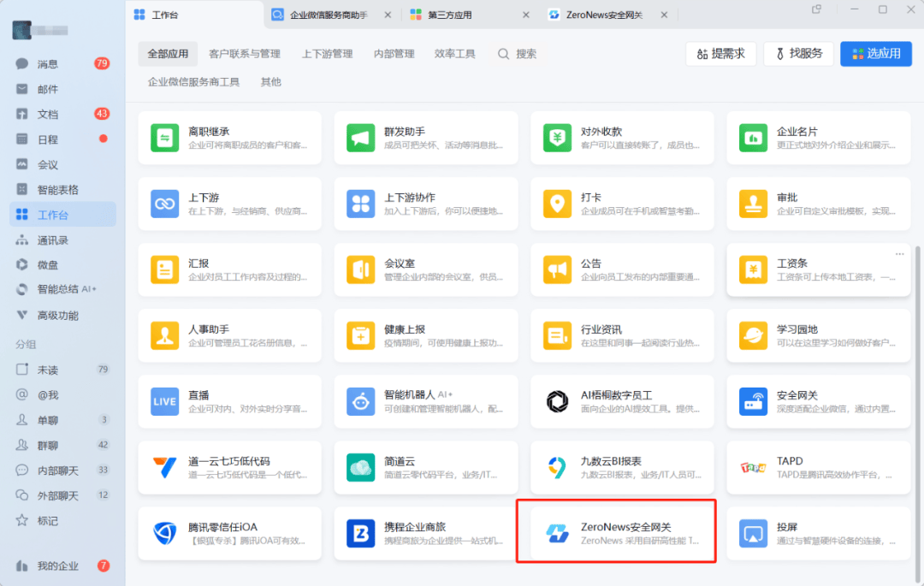The image size is (924, 586).
Task: Close the 企业微信服务商助手 tab
Action: click(x=388, y=15)
